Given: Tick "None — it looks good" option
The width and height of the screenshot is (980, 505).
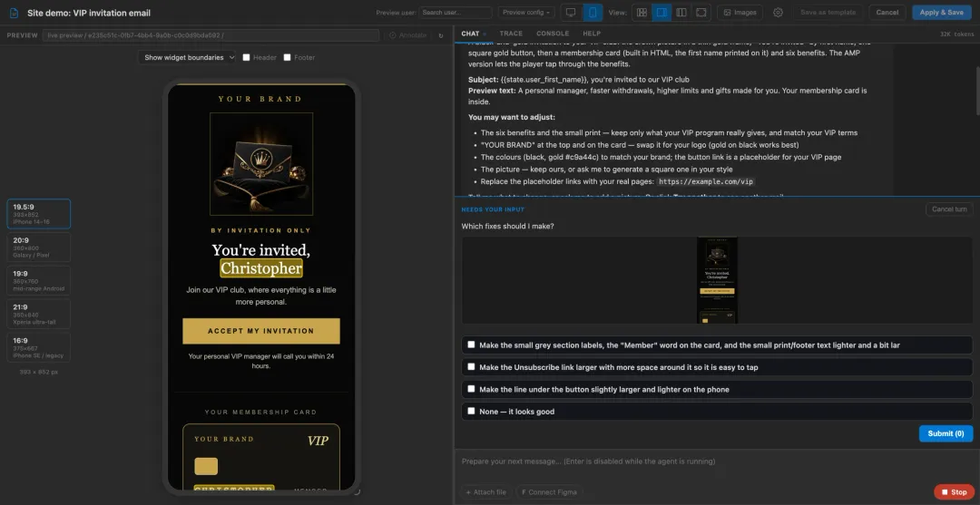Looking at the screenshot, I should coord(471,412).
